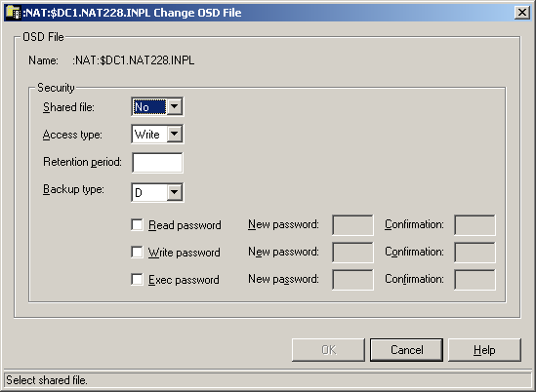Click Confirmation field for Write password
Viewport: 536px width, 392px height.
[474, 253]
